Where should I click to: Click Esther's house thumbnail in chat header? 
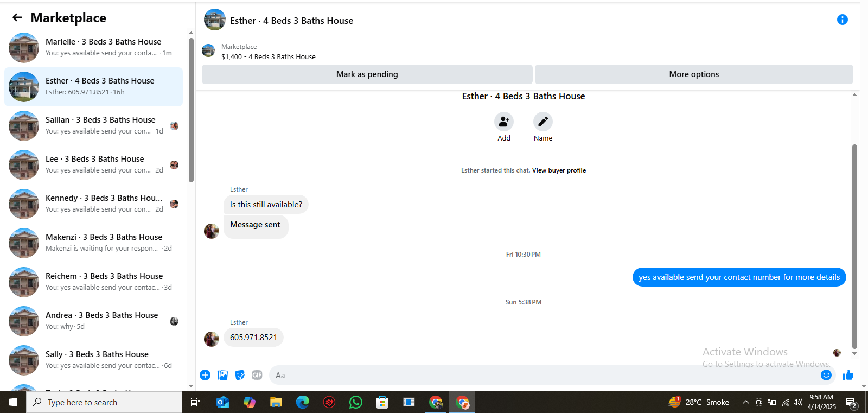[215, 20]
